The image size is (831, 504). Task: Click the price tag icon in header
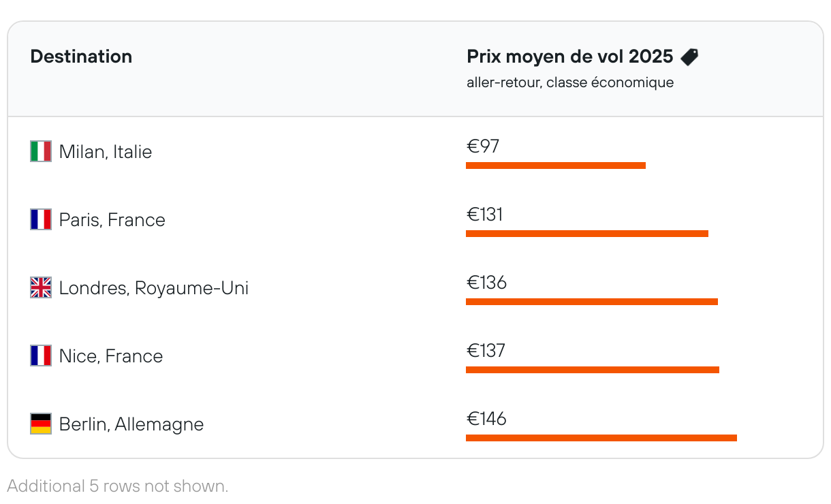(x=689, y=57)
